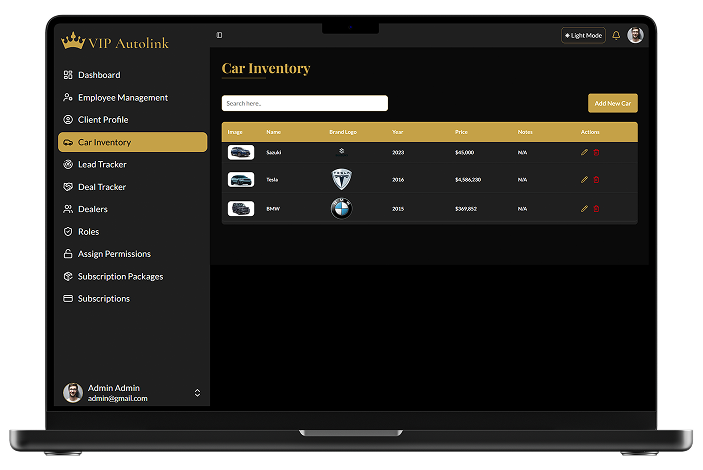Click the BMW brand logo

342,208
